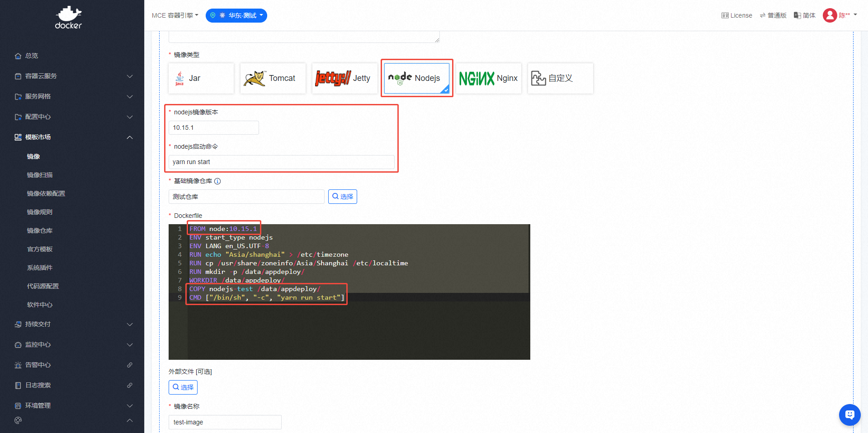Click the Docker logo in sidebar
This screenshot has height=433, width=868.
[68, 17]
